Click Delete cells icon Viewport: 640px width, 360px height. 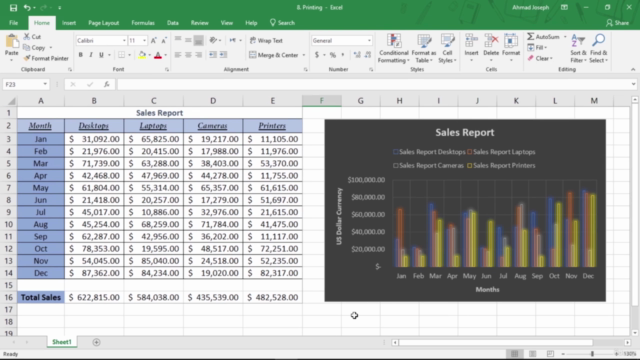[491, 41]
